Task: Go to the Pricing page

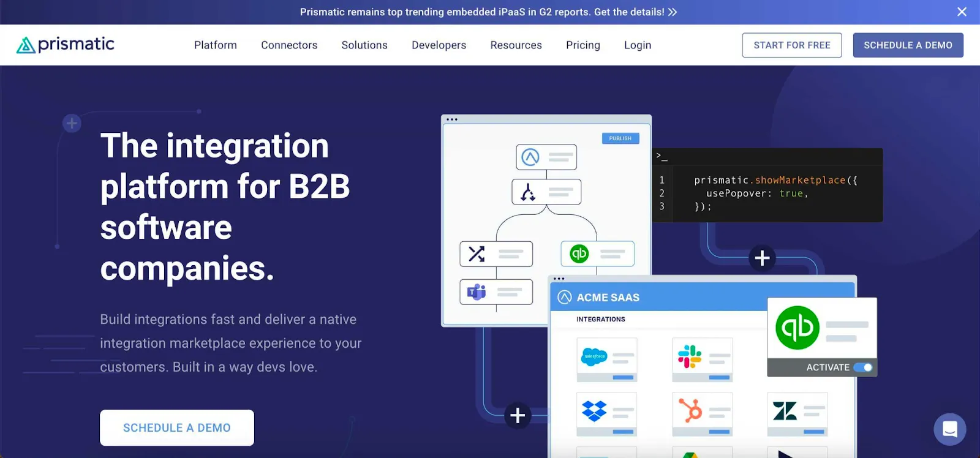Action: 583,45
